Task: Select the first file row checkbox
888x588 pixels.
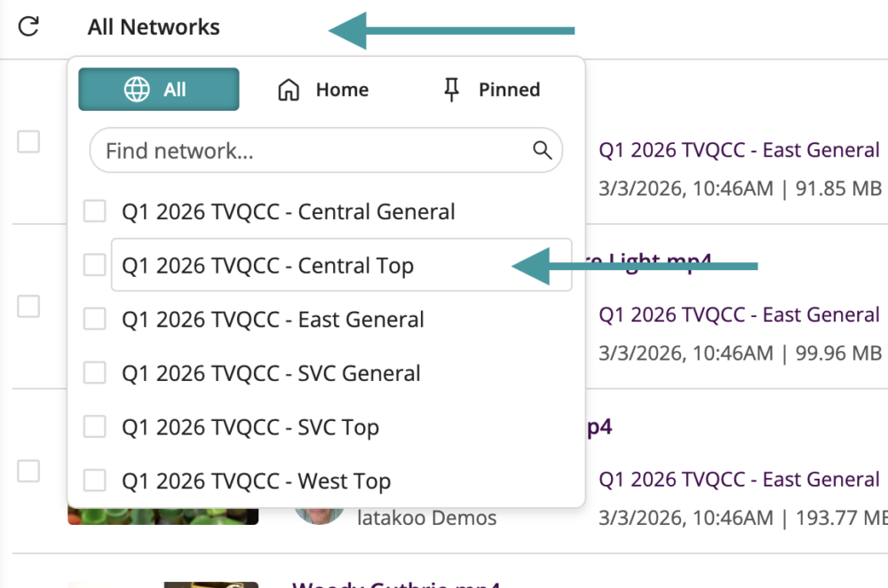Action: 28,142
